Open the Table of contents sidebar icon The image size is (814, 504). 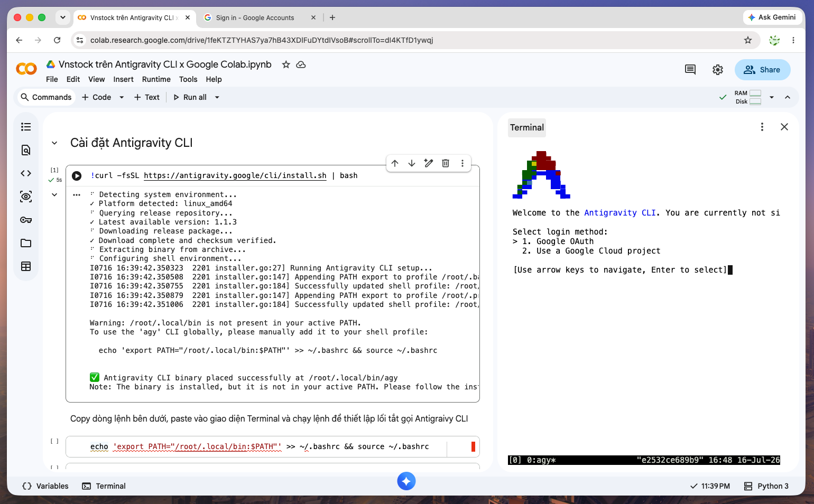point(26,127)
